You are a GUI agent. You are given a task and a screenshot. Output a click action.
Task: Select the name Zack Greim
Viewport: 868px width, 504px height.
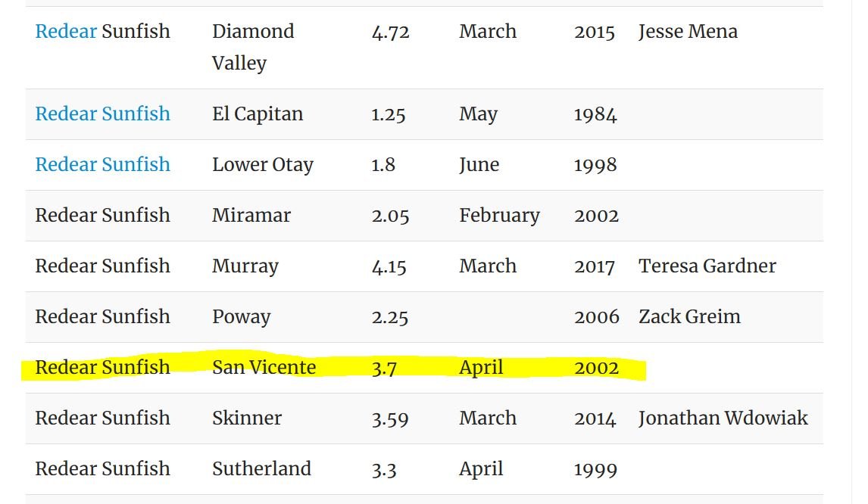coord(689,317)
